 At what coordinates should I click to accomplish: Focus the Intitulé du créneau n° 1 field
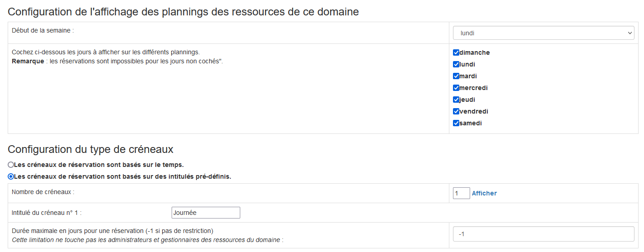[205, 213]
